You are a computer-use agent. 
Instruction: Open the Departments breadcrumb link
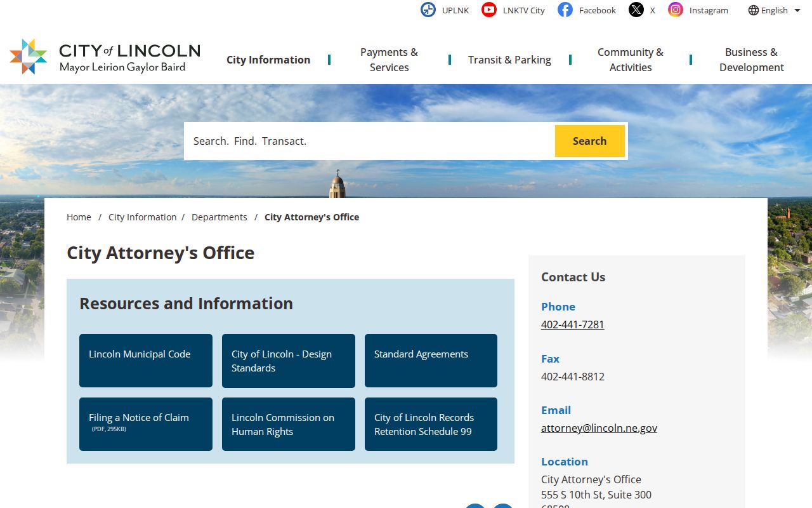[x=219, y=217]
